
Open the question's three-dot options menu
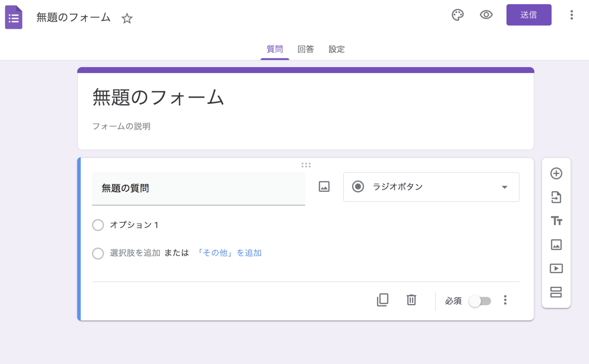[x=505, y=300]
